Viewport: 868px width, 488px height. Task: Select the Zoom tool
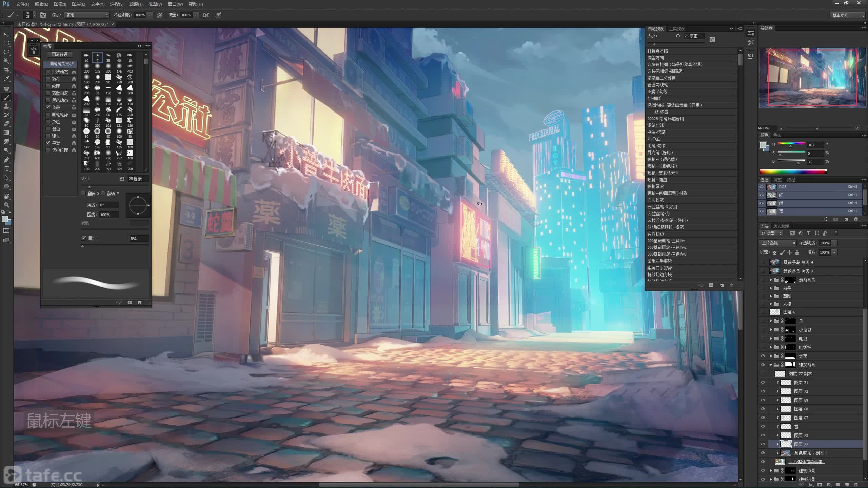pyautogui.click(x=6, y=205)
